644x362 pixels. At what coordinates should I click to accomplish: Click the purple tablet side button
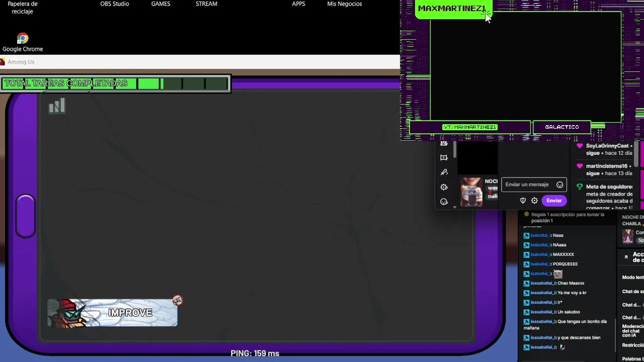click(25, 216)
